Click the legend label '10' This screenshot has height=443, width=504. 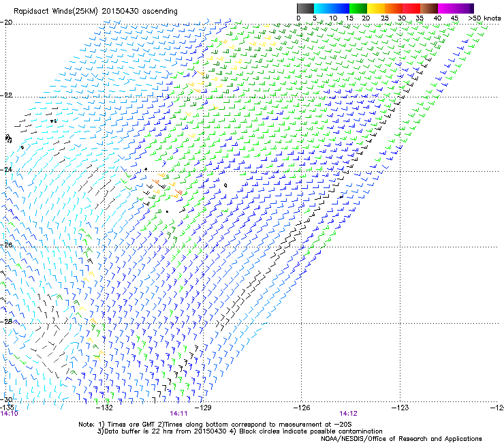(333, 18)
